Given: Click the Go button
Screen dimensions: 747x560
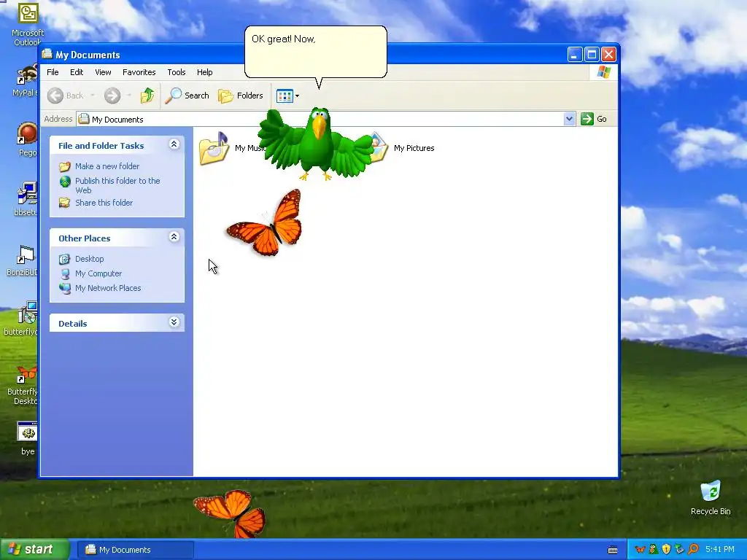Looking at the screenshot, I should [594, 119].
